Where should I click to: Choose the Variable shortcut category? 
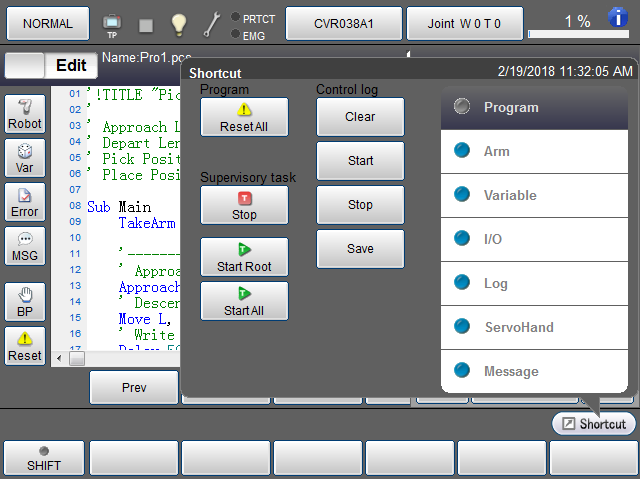click(534, 196)
